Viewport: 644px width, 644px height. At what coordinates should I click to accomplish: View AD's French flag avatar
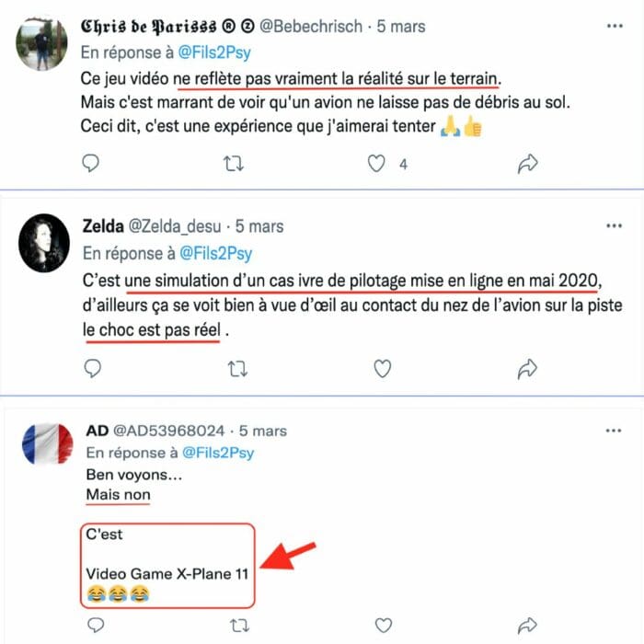pos(48,443)
